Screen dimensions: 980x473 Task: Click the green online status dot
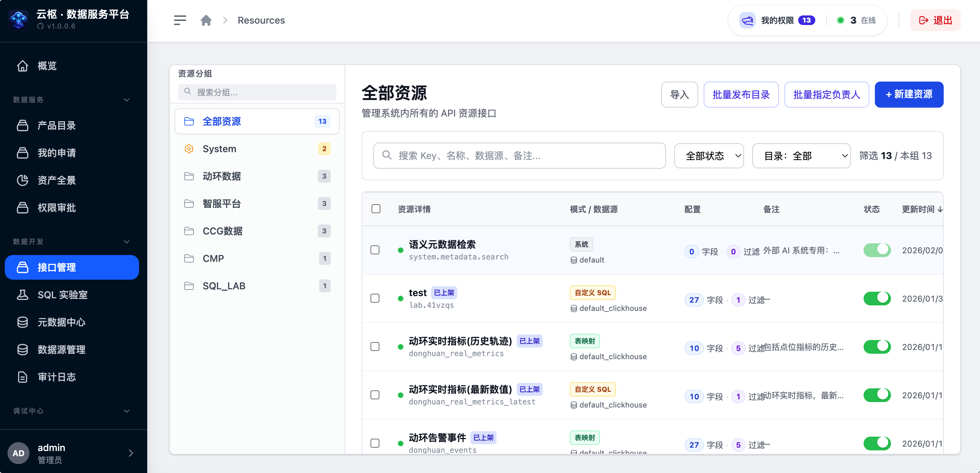[x=841, y=20]
